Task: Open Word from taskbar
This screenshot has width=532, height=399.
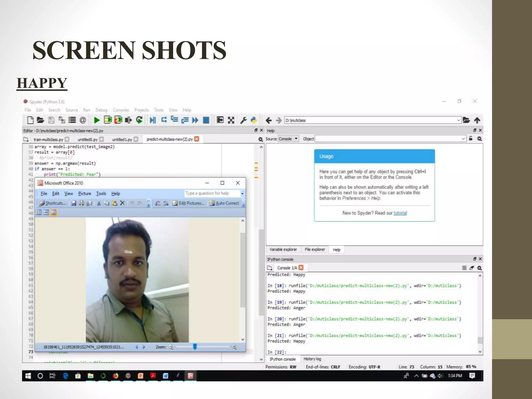Action: (165, 376)
